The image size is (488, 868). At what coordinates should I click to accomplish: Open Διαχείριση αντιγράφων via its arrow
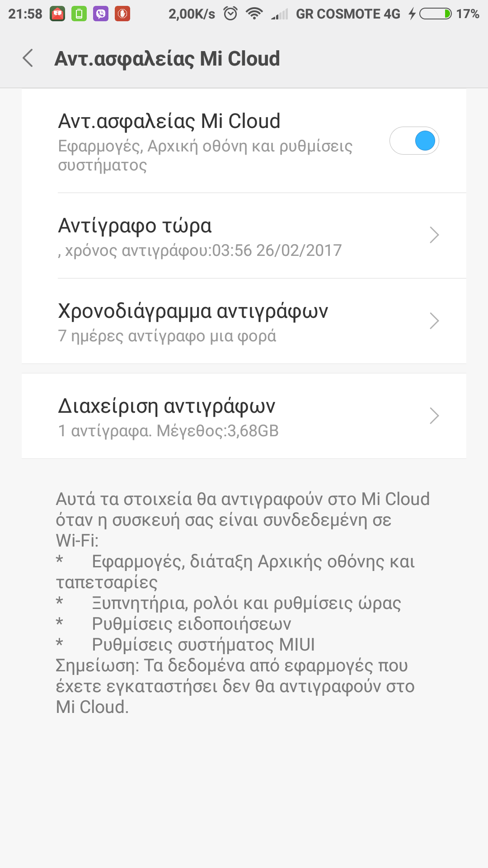click(434, 416)
